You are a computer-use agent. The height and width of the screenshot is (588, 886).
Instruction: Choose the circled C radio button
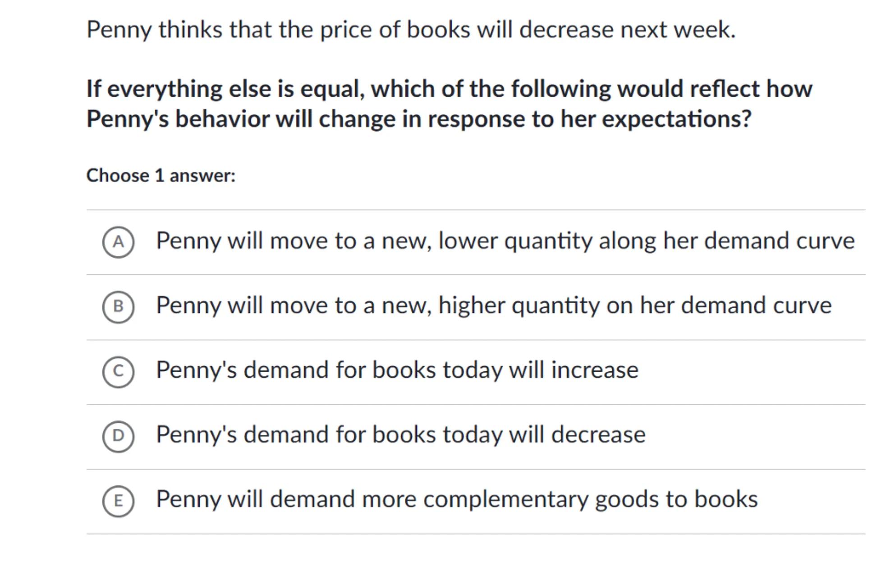[x=118, y=371]
